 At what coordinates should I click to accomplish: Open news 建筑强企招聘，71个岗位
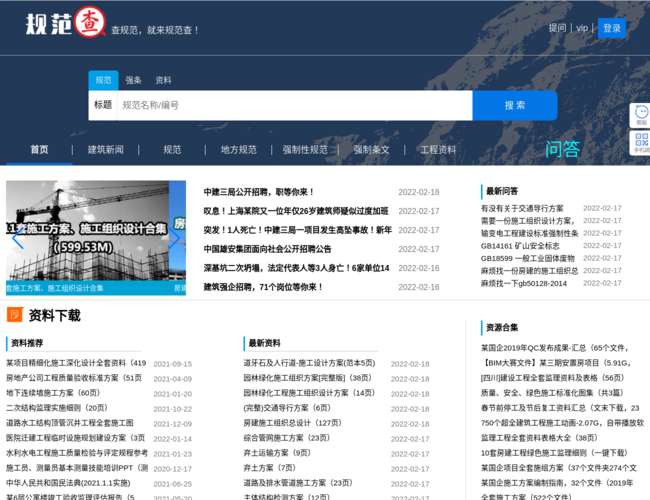pos(263,287)
